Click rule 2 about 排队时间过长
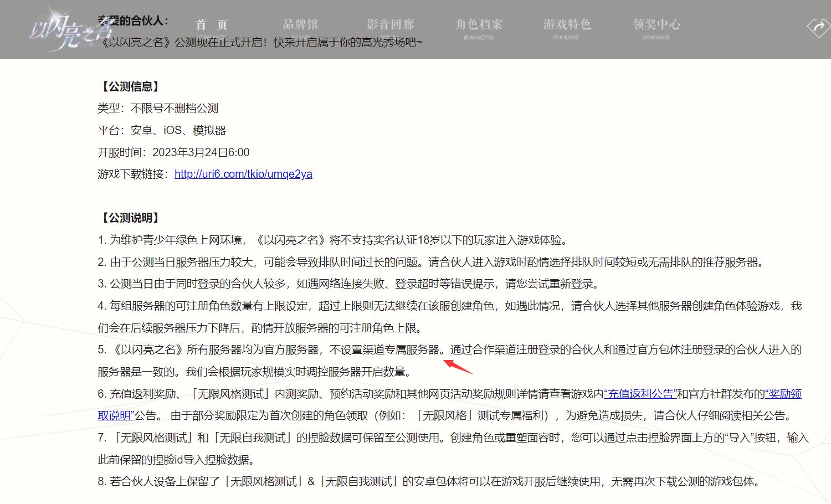Screen dimensions: 831x504 [x=431, y=262]
